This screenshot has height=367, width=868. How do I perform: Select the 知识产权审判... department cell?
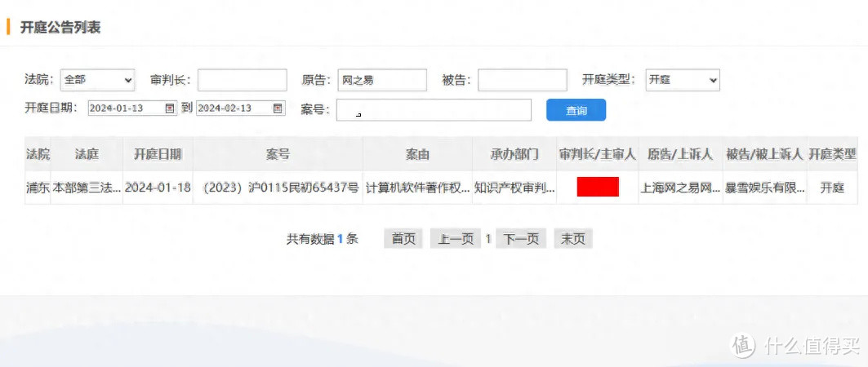[x=514, y=188]
